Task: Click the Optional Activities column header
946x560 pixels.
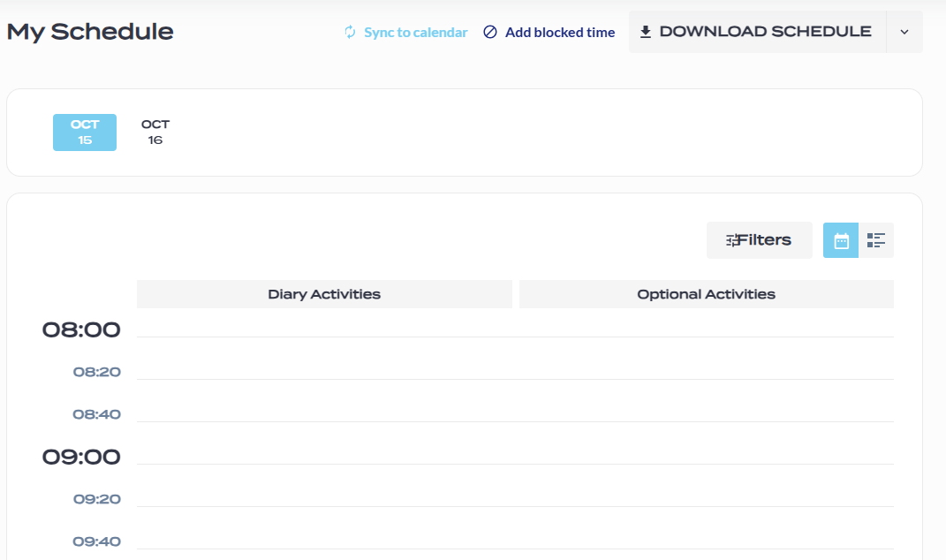Action: [706, 294]
